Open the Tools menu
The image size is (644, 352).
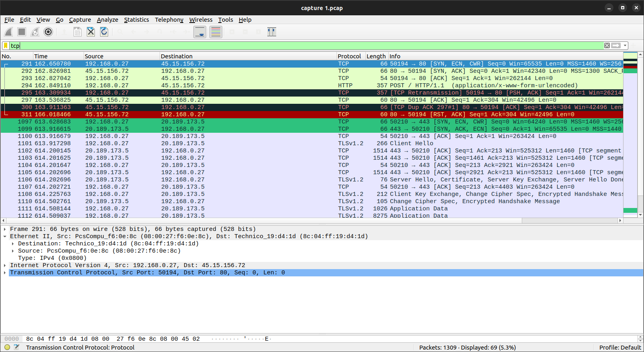[226, 20]
